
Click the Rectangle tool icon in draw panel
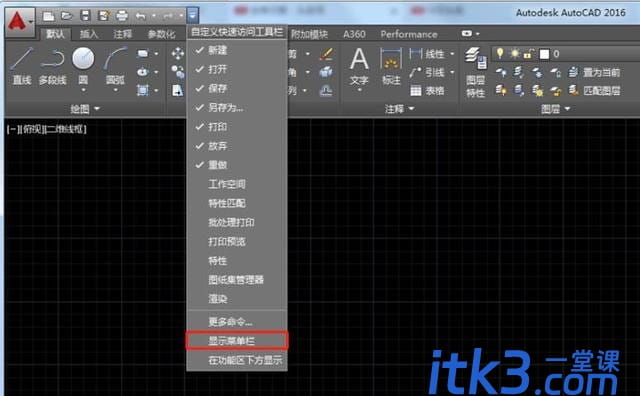(x=143, y=53)
